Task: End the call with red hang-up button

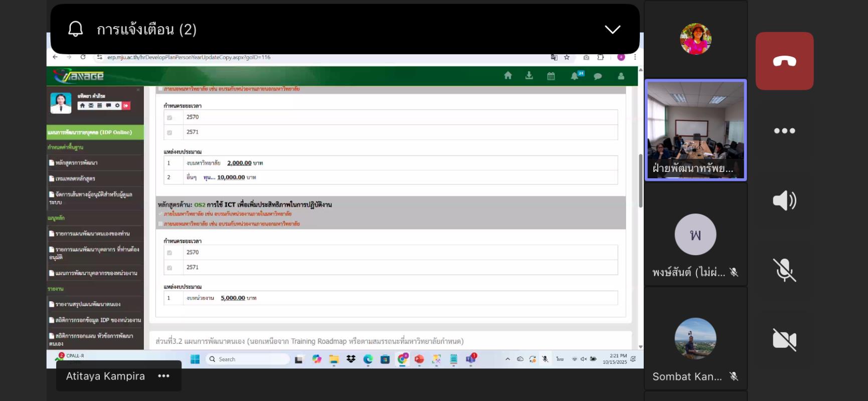Action: [x=784, y=61]
